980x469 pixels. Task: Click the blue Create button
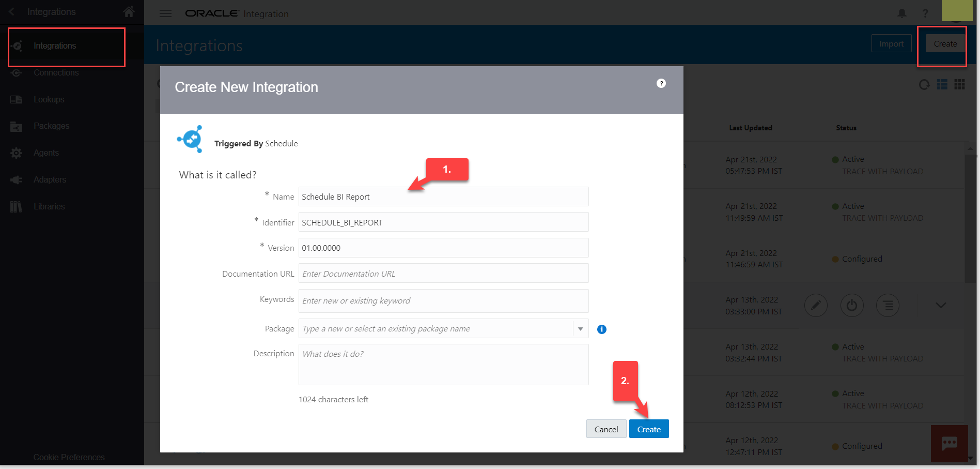(x=648, y=429)
